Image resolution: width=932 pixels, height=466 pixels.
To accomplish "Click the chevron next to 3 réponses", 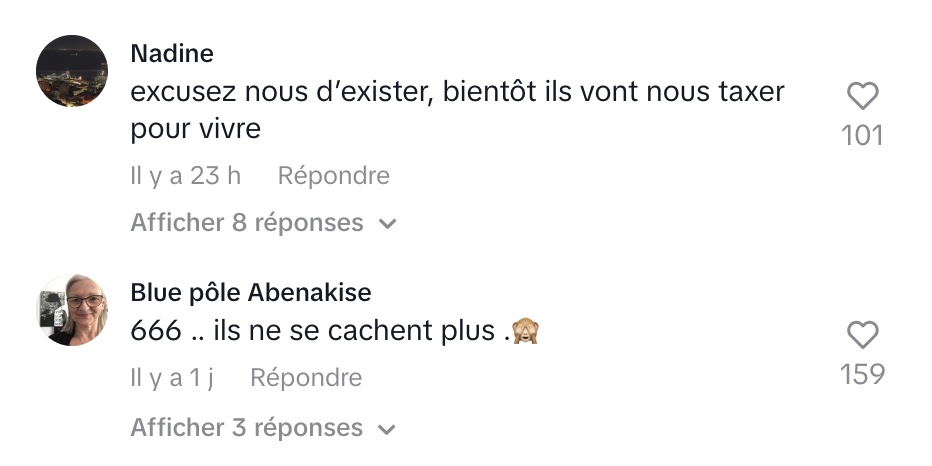I will [x=388, y=429].
